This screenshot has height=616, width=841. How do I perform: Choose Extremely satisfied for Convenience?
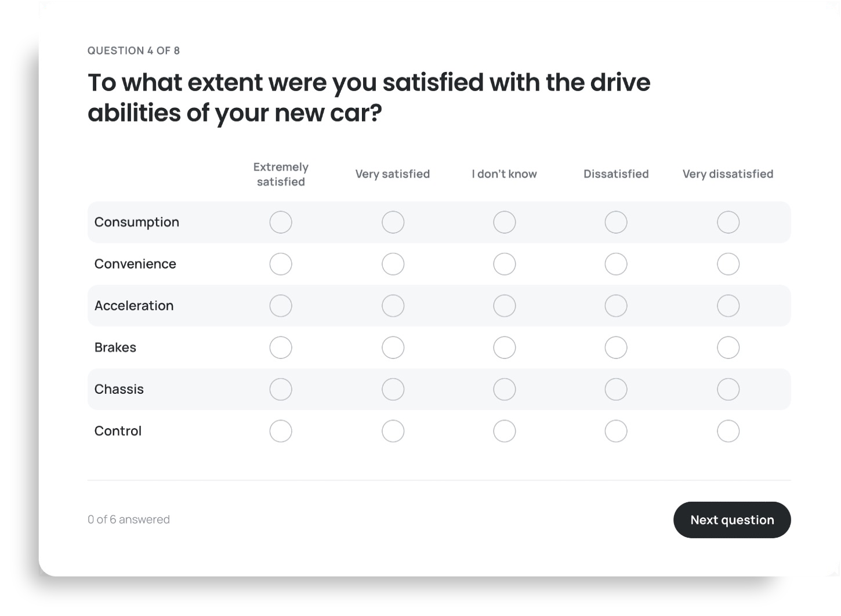click(x=281, y=264)
